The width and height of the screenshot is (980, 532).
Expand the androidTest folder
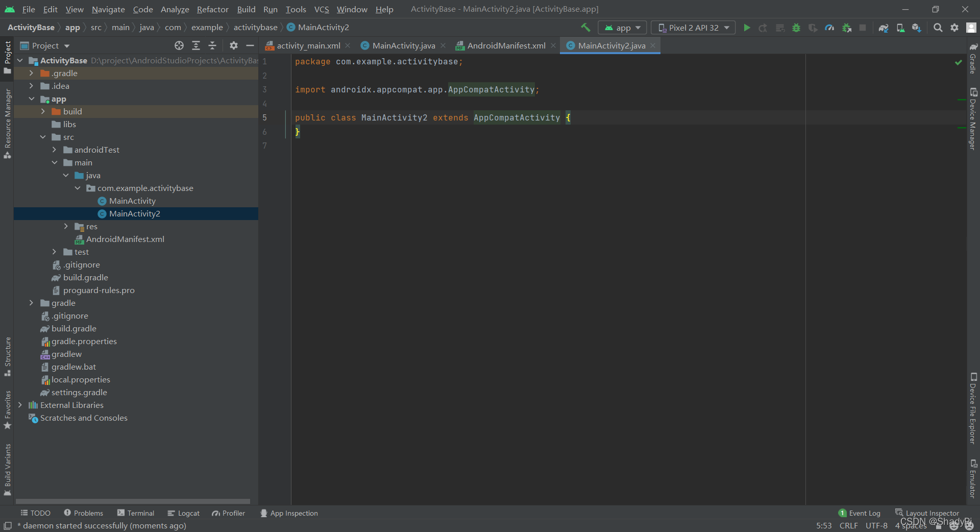54,150
